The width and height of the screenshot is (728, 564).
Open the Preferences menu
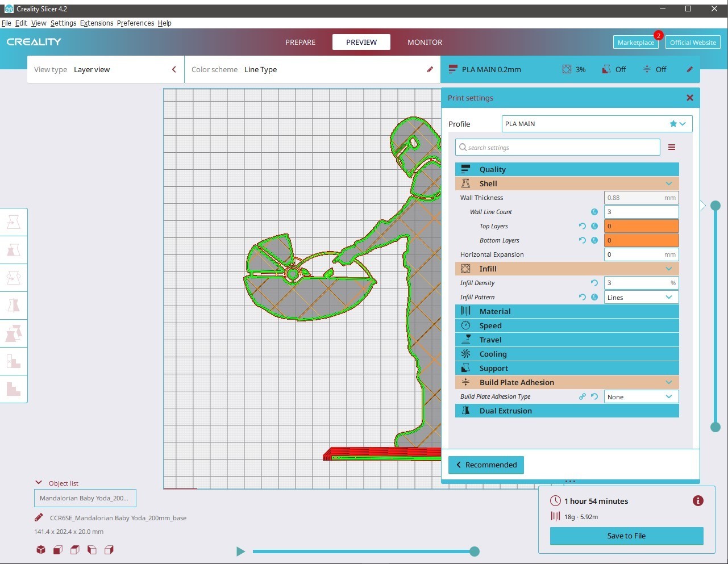(135, 23)
